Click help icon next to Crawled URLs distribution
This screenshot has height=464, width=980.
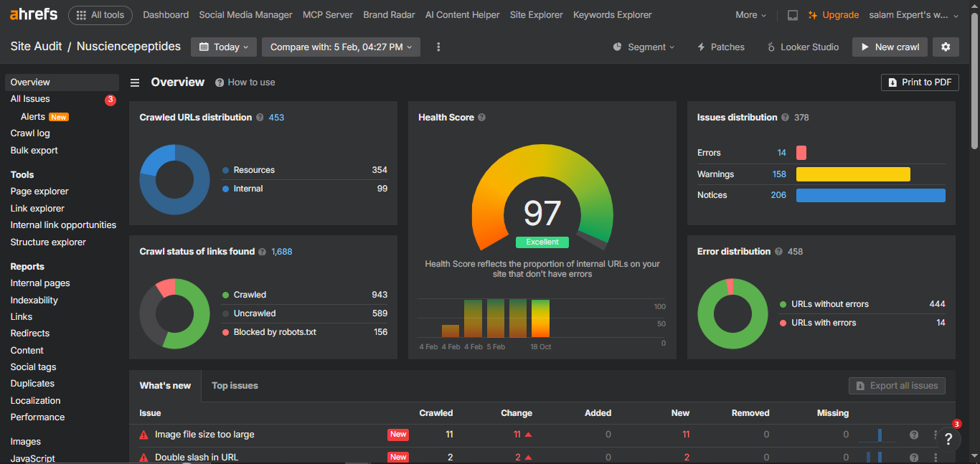coord(260,118)
